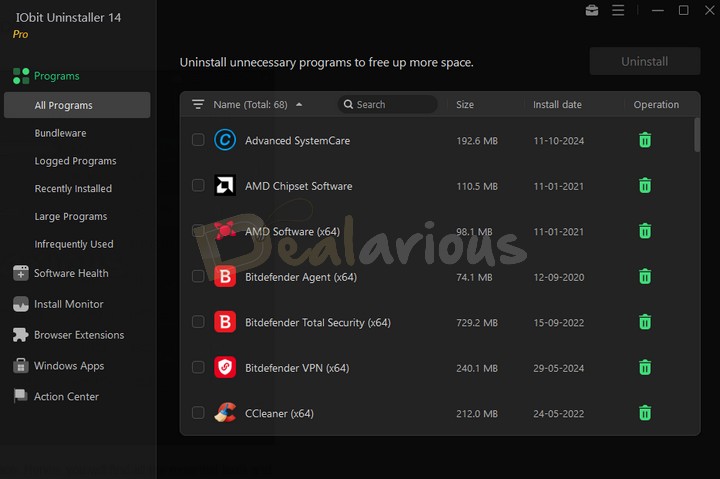Image resolution: width=720 pixels, height=479 pixels.
Task: Click the '12-09-2020' install date
Action: pos(558,277)
